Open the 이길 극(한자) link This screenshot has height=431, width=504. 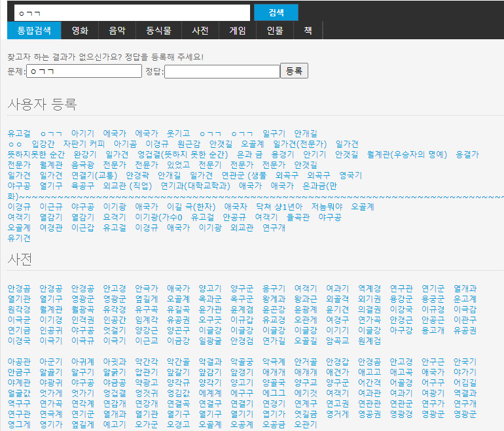[x=191, y=207]
